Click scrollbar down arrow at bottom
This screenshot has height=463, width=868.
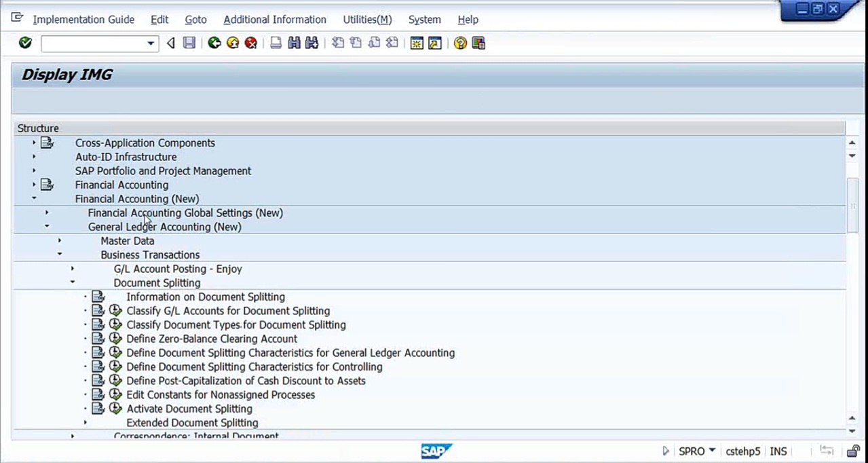coord(852,431)
